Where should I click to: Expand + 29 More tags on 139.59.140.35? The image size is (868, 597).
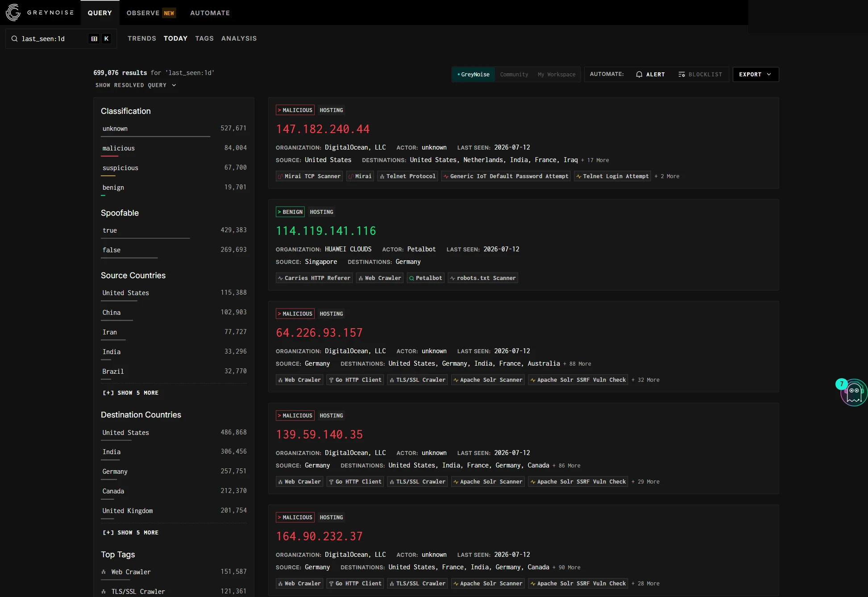645,482
